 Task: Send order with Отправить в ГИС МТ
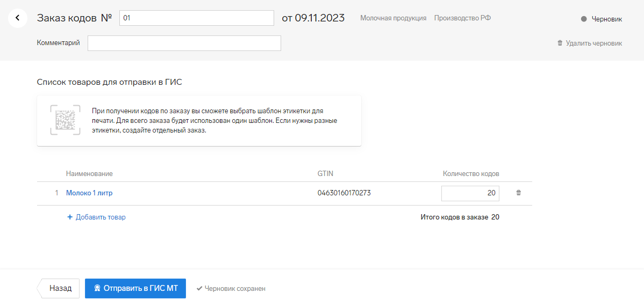[135, 288]
